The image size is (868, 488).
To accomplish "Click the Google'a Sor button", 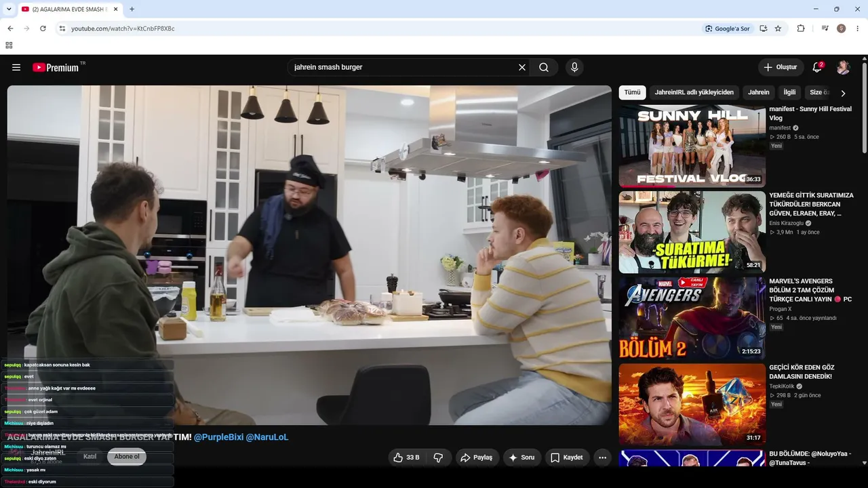I will [728, 28].
